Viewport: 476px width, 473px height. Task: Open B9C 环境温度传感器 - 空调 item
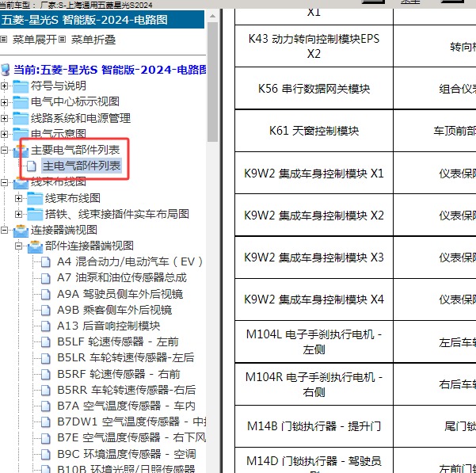point(127,454)
